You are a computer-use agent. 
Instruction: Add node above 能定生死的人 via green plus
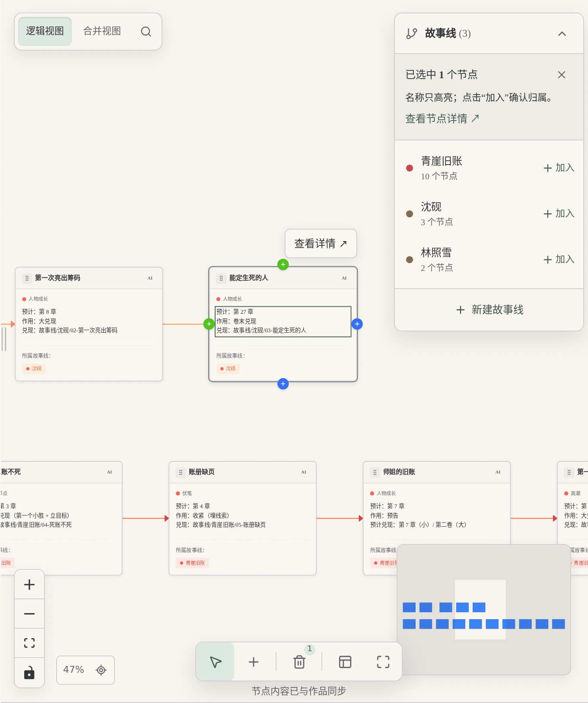coord(283,264)
